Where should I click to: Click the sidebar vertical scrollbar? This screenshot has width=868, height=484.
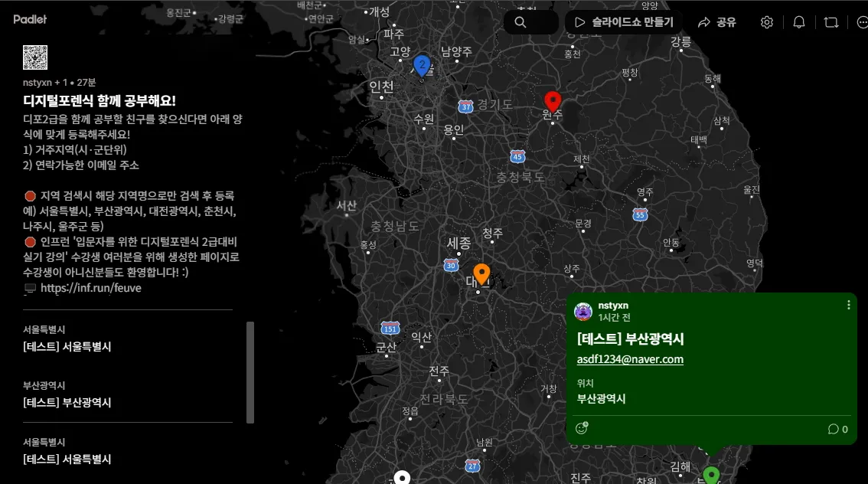coord(250,372)
